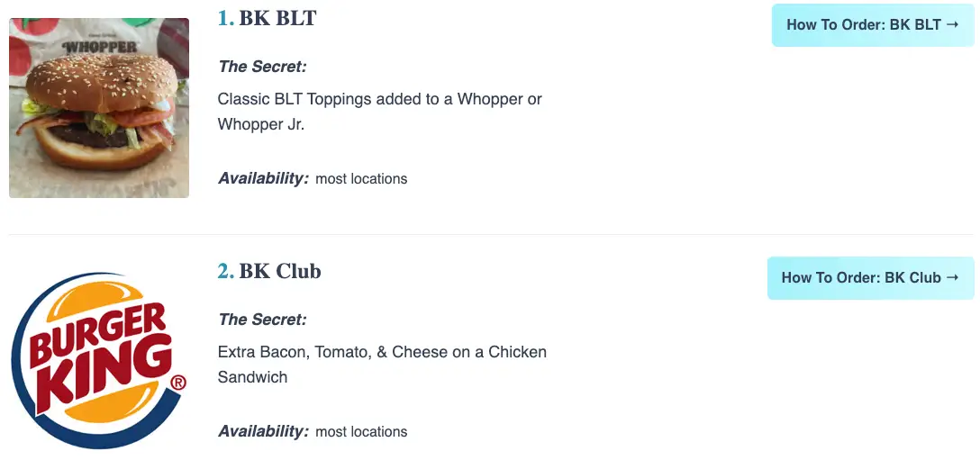The width and height of the screenshot is (980, 460).
Task: Click the Availability label under BK Club
Action: tap(263, 431)
